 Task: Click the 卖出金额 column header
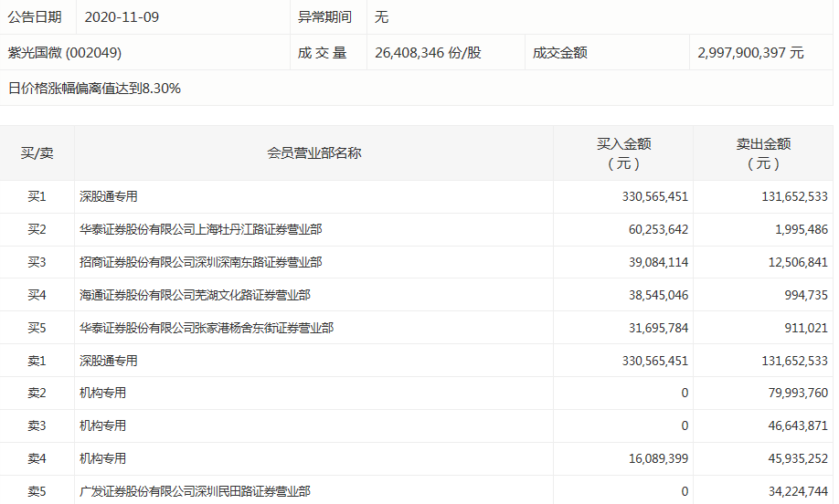point(763,153)
